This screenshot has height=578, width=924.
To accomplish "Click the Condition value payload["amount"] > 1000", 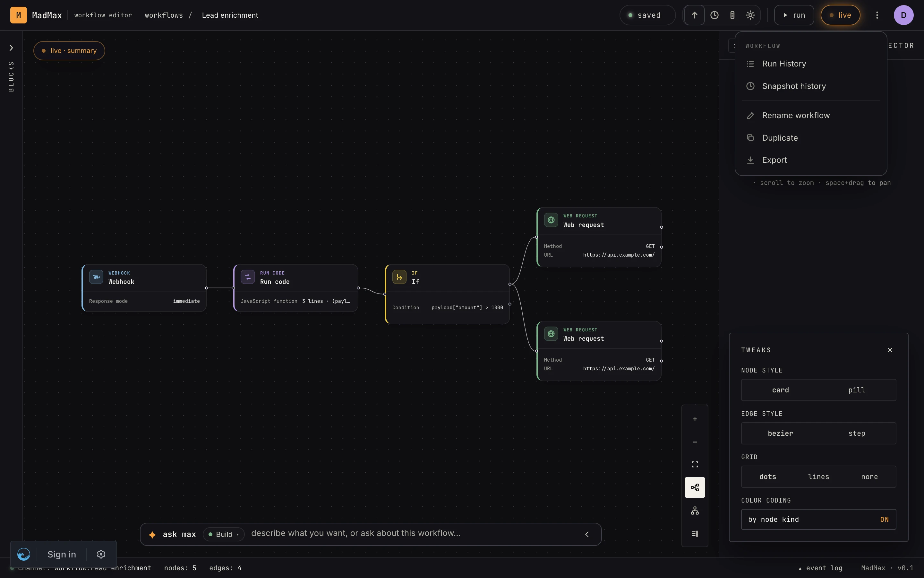I will coord(467,308).
